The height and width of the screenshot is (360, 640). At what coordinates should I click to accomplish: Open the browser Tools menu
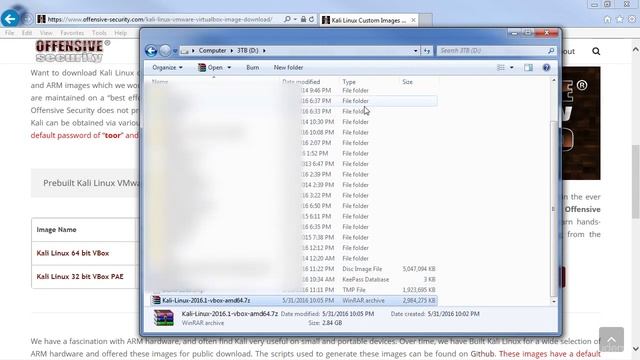pos(99,33)
